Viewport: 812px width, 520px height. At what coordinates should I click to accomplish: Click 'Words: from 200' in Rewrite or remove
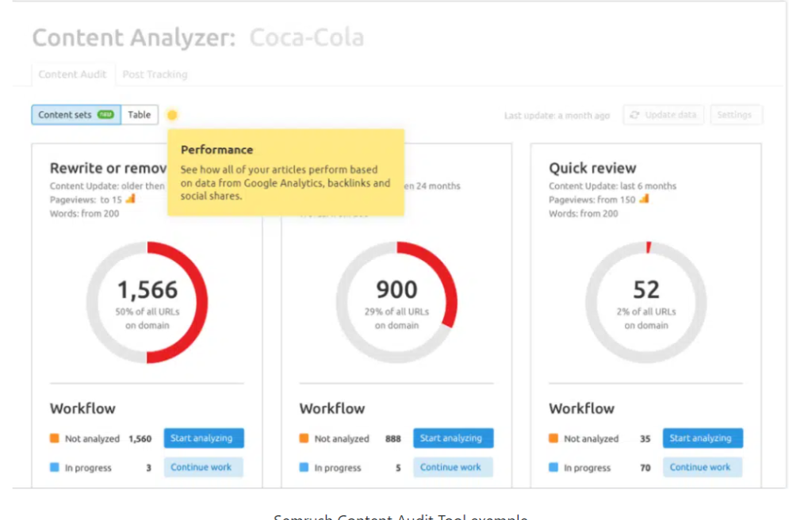coord(84,213)
